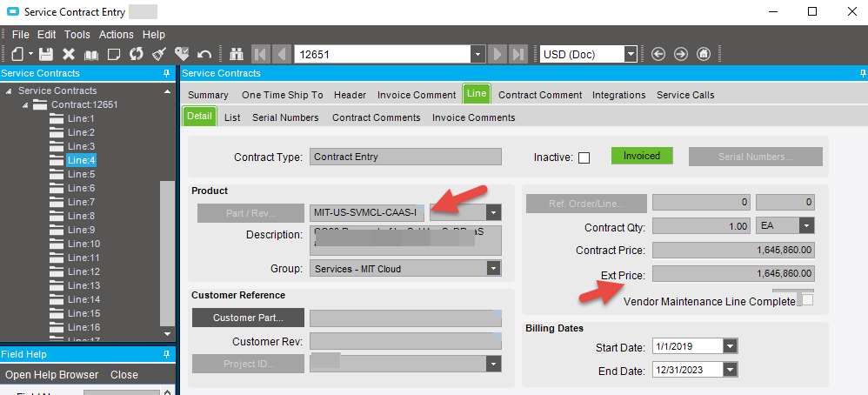Image resolution: width=868 pixels, height=395 pixels.
Task: Open the USD (Doc) currency dropdown
Action: [631, 54]
